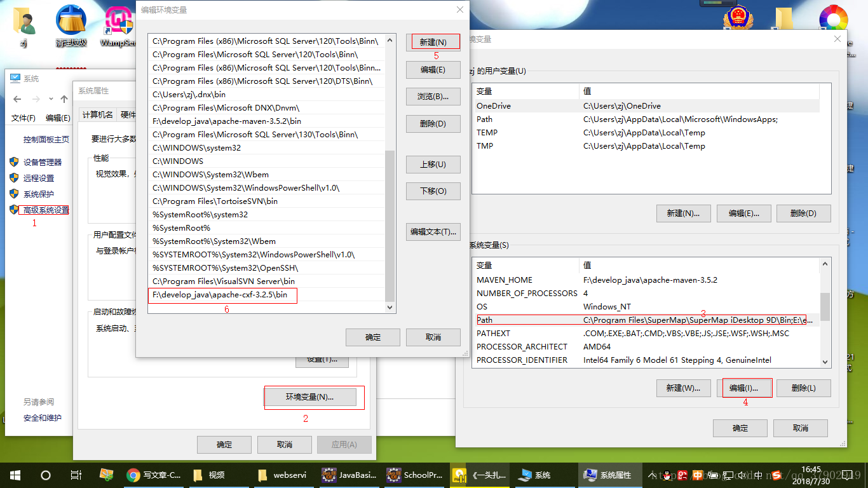The width and height of the screenshot is (868, 488).
Task: Select C:\Program Files\VisualSVN Server\bin entry
Action: click(266, 281)
